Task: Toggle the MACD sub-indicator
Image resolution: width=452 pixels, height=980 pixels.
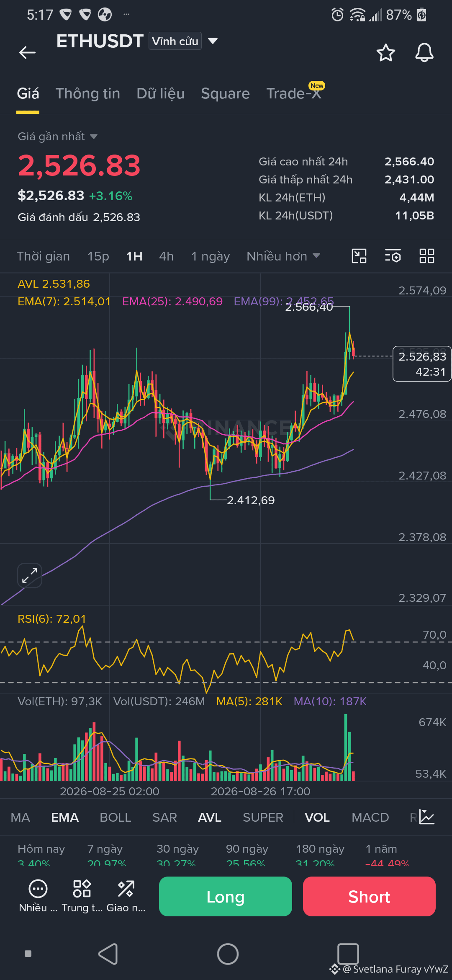Action: tap(370, 817)
